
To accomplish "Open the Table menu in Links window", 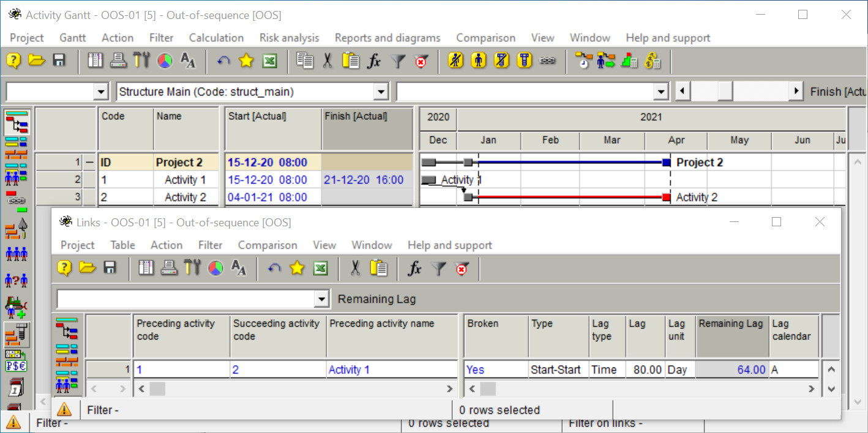I will (x=122, y=245).
